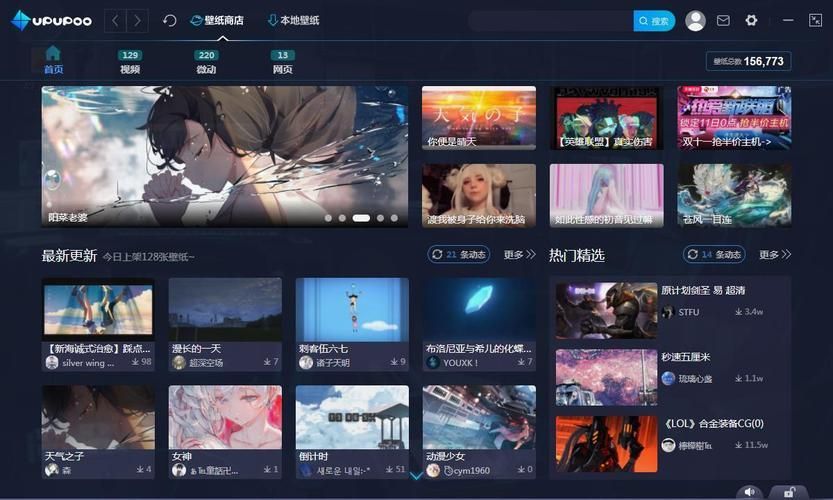Open the user profile avatar
Screen dimensions: 833x500
coord(695,20)
